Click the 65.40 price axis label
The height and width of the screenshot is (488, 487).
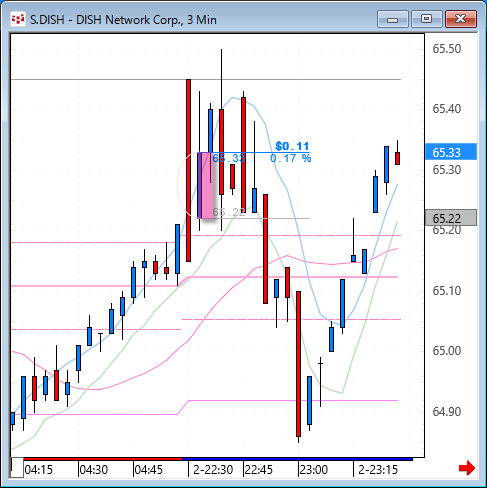coord(447,109)
